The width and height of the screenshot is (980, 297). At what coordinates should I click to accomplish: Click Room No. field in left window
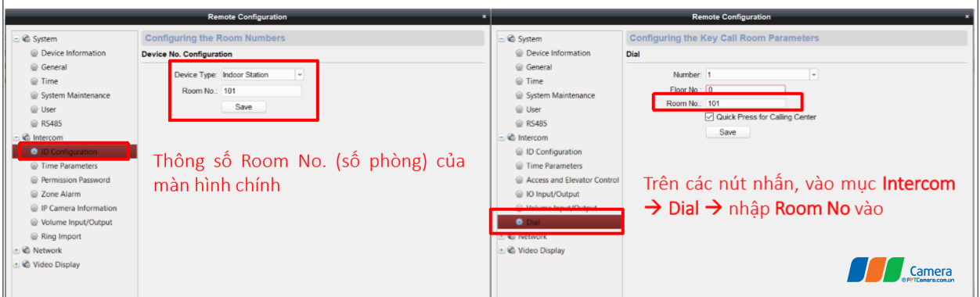tap(261, 91)
